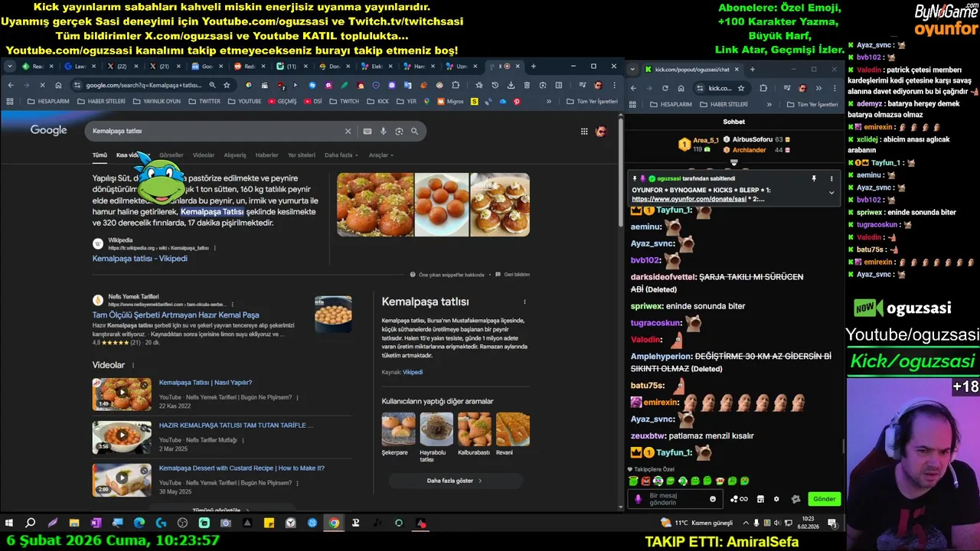
Task: Open File Explorer from the taskbar
Action: coord(74,523)
